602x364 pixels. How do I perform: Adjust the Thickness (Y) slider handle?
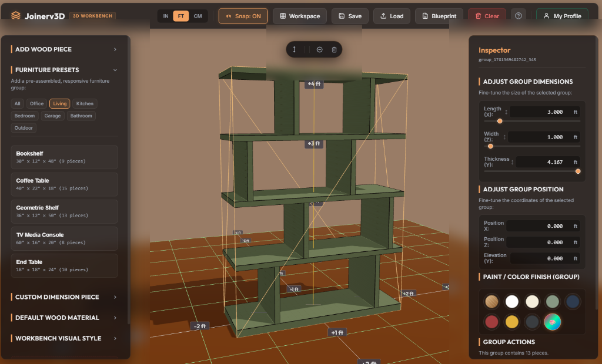coord(578,171)
